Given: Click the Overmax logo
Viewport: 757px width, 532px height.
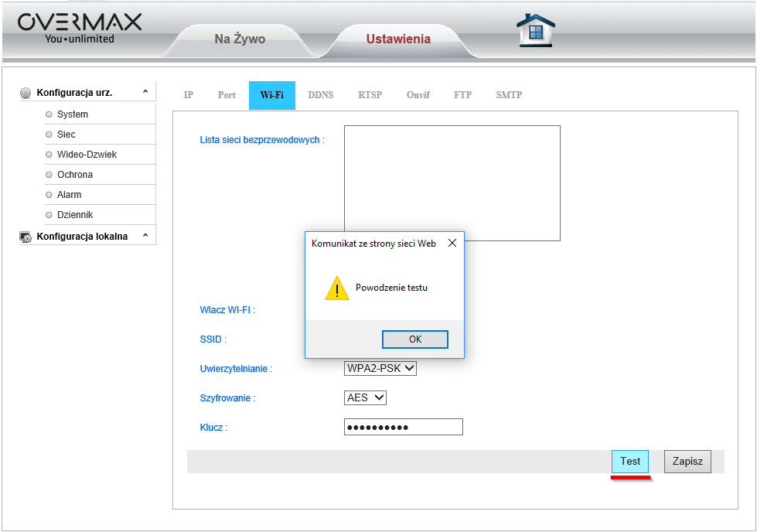Looking at the screenshot, I should click(79, 28).
